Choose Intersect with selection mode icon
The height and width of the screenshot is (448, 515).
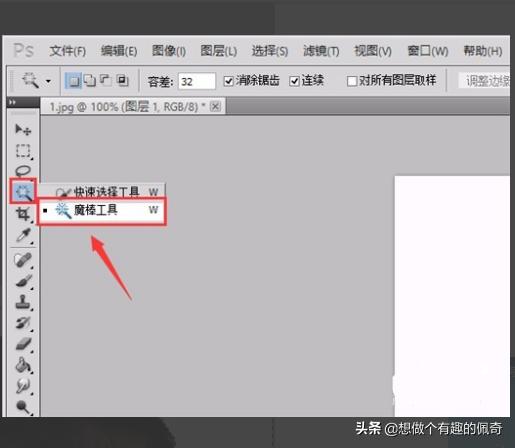pos(122,80)
